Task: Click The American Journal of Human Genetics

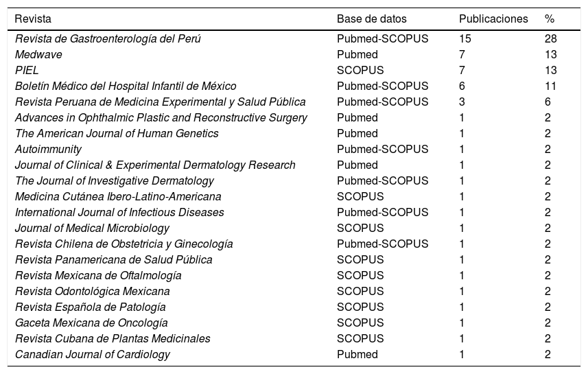Action: tap(117, 134)
